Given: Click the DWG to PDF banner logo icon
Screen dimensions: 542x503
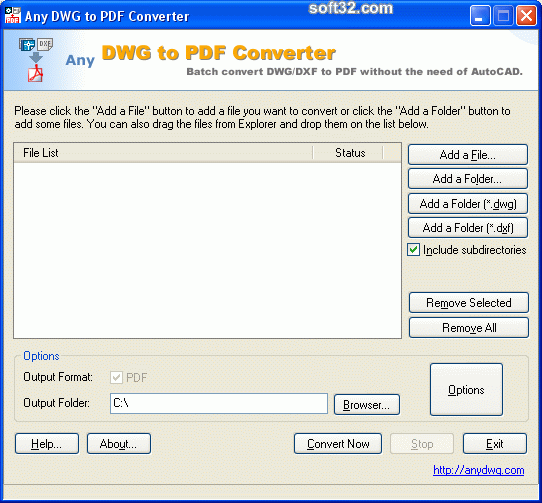Looking at the screenshot, I should tap(36, 60).
